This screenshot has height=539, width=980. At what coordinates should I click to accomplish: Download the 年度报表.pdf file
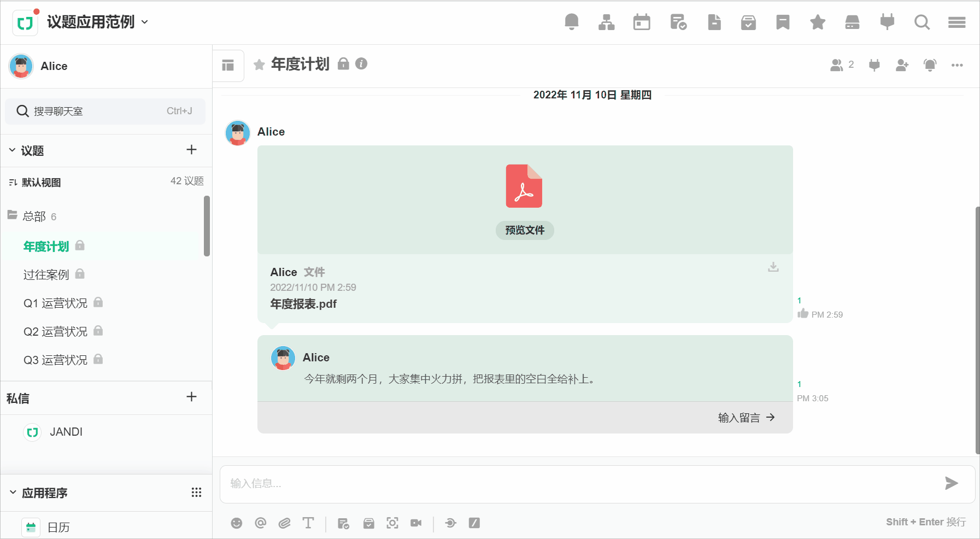click(x=773, y=267)
